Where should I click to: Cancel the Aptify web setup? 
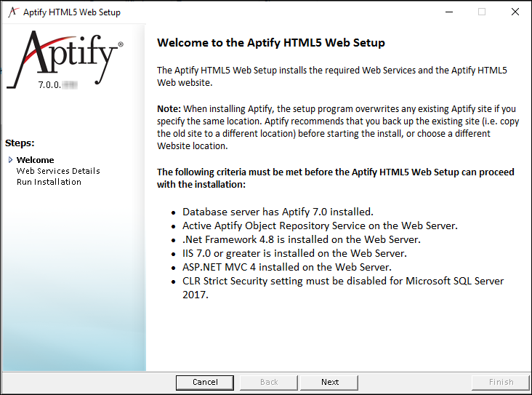205,383
